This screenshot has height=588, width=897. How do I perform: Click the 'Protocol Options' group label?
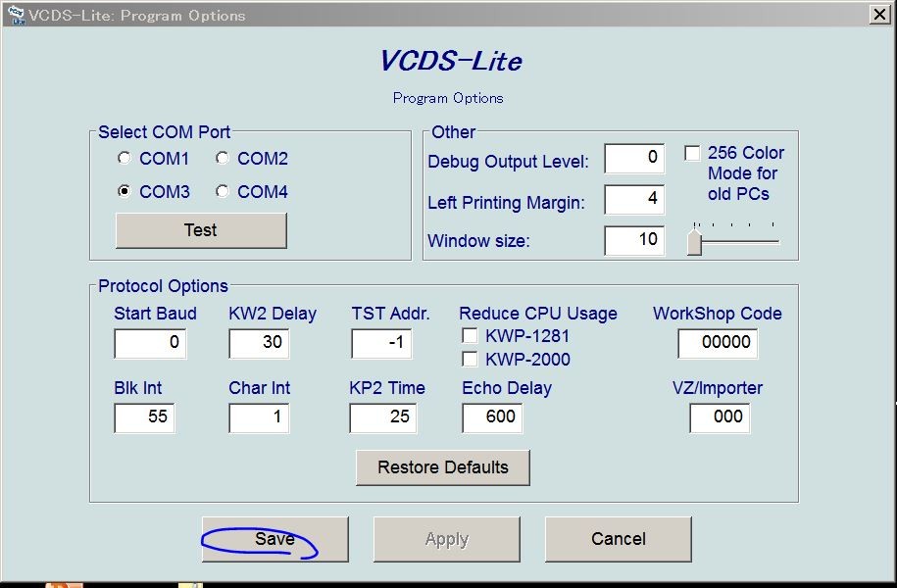point(163,286)
